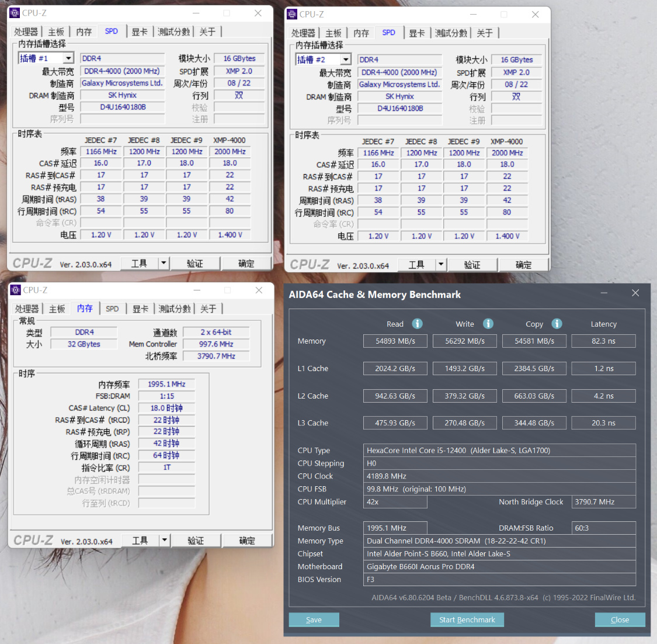Click Memory Latency value 82.3 ns
Image resolution: width=657 pixels, height=644 pixels.
pos(603,341)
